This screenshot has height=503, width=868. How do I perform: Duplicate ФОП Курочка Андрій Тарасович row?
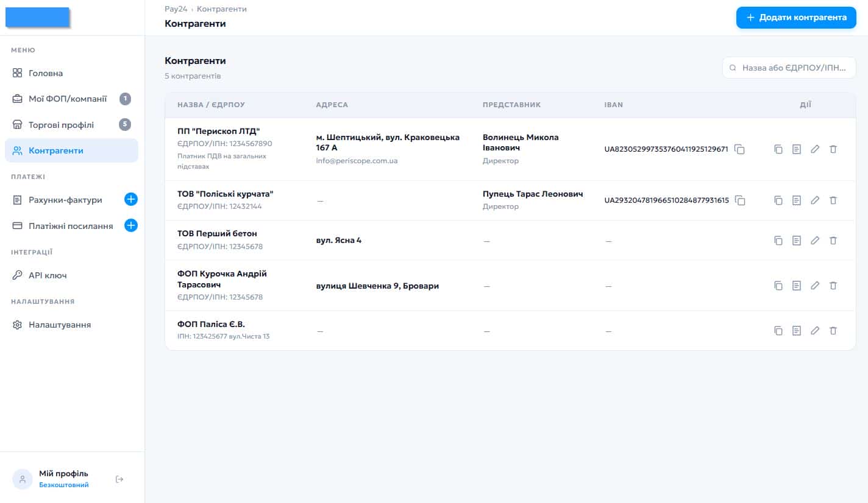coord(778,286)
